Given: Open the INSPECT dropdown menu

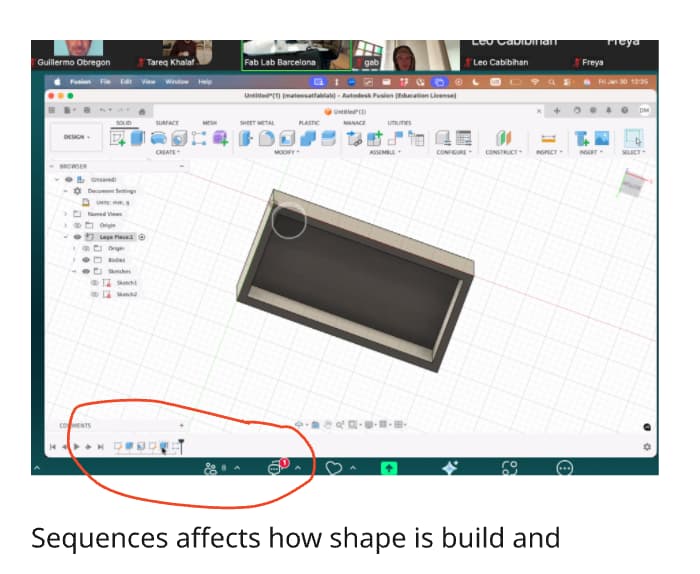Looking at the screenshot, I should [549, 153].
